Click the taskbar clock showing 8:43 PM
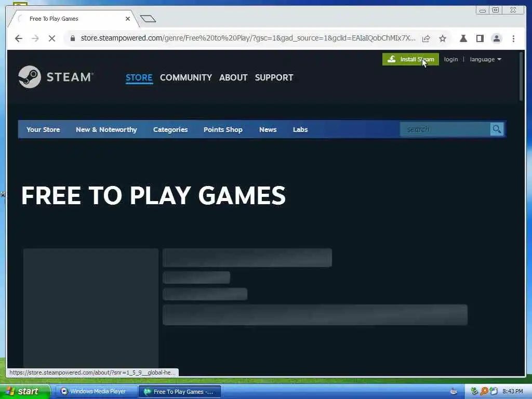 click(x=513, y=392)
